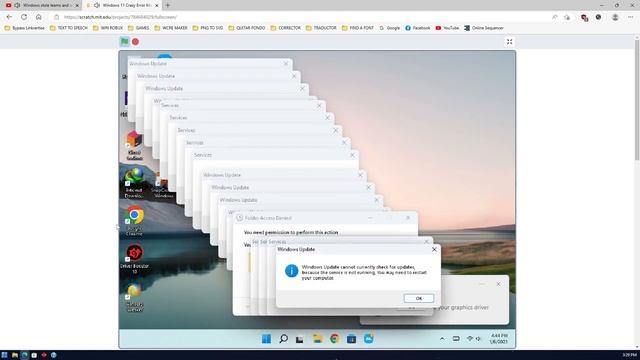This screenshot has width=640, height=360.
Task: Open Start menu in simulated taskbar
Action: coord(266,339)
